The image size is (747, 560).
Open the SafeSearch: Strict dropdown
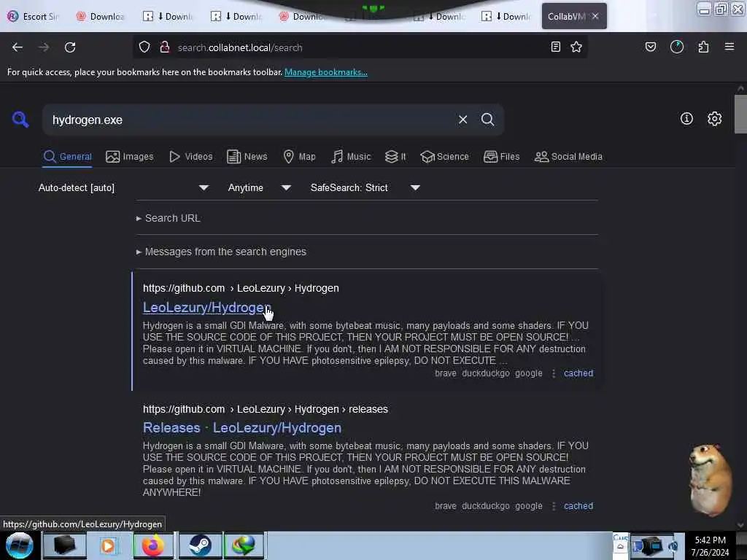pos(365,187)
